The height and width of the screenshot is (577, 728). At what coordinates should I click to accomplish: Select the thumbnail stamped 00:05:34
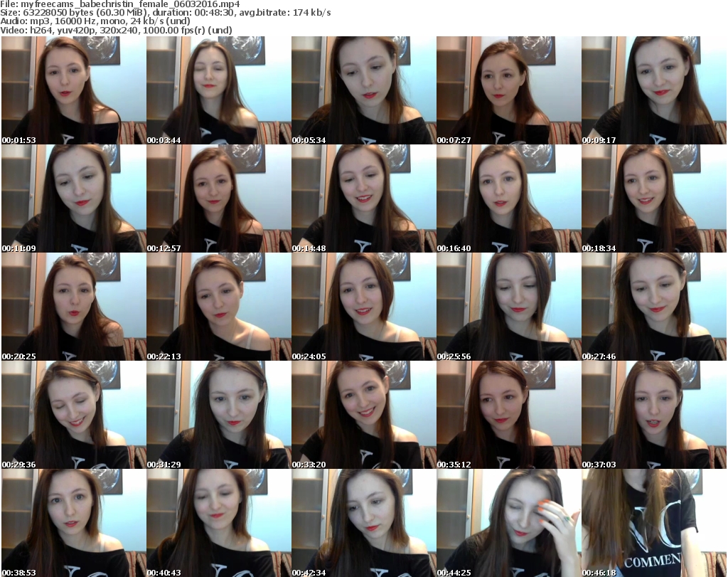pos(363,90)
